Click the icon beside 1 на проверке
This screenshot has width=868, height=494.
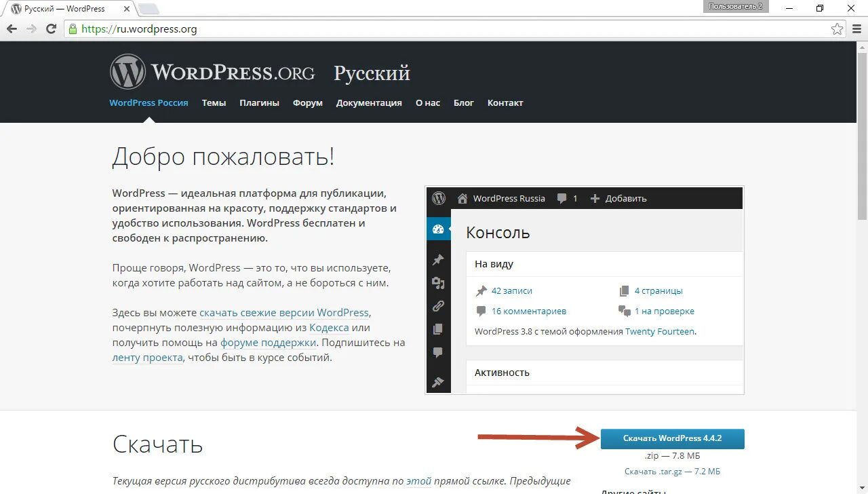(625, 311)
